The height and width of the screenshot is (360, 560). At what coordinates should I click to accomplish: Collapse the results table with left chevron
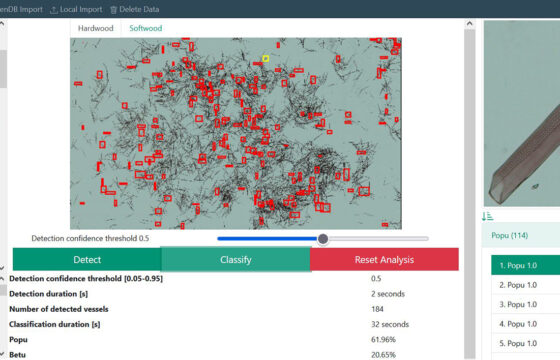2,278
